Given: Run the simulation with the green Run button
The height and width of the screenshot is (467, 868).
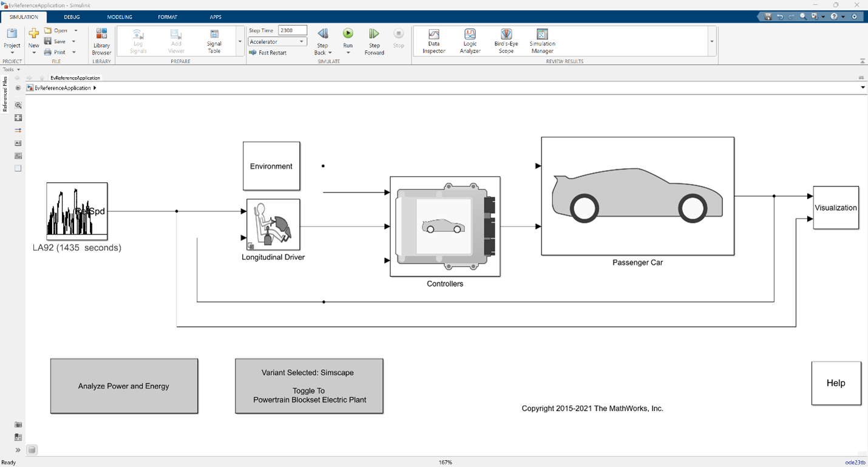Looking at the screenshot, I should coord(348,34).
